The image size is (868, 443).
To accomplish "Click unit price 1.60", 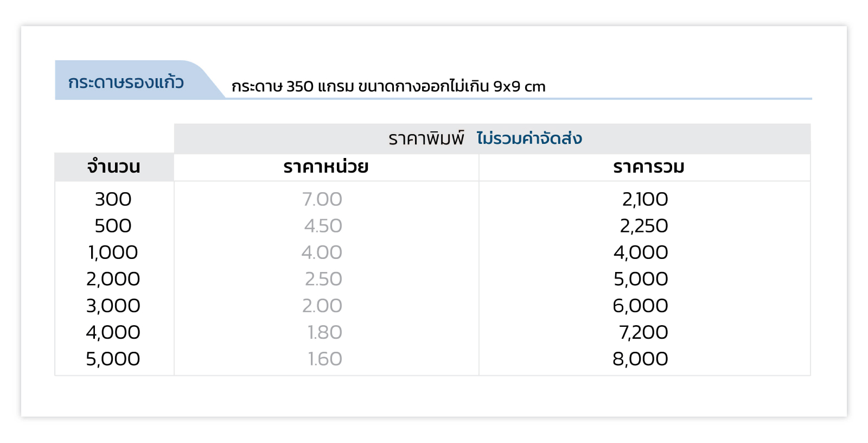I will click(x=325, y=359).
